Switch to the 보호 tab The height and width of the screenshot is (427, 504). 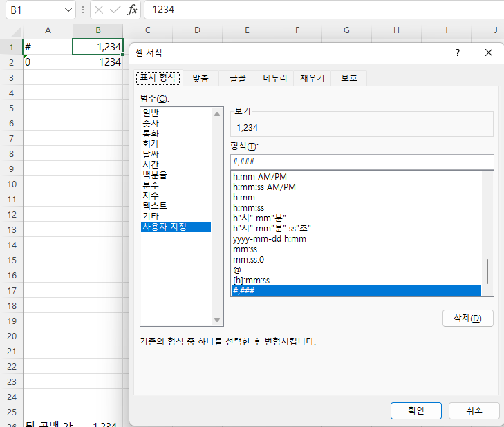coord(349,78)
